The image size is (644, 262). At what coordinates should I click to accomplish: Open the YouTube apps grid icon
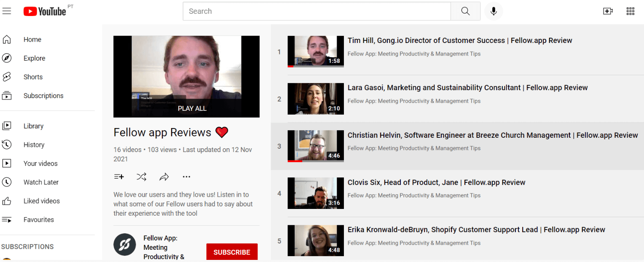click(x=631, y=11)
